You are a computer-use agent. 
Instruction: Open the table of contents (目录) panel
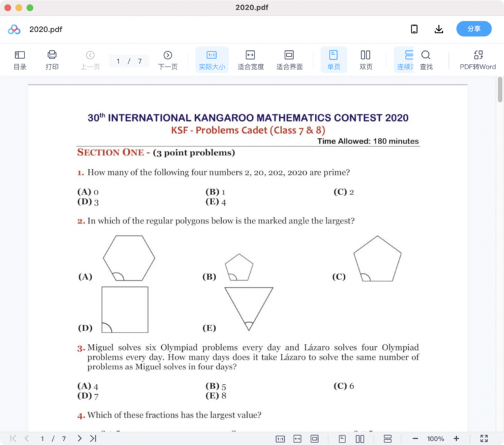(20, 60)
